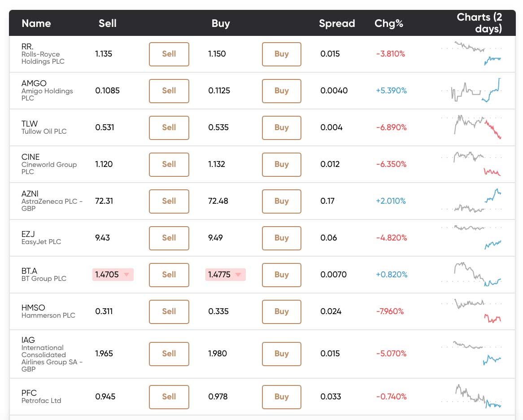Hit Sell on the Tullow Oil row
The image size is (523, 420).
[169, 127]
